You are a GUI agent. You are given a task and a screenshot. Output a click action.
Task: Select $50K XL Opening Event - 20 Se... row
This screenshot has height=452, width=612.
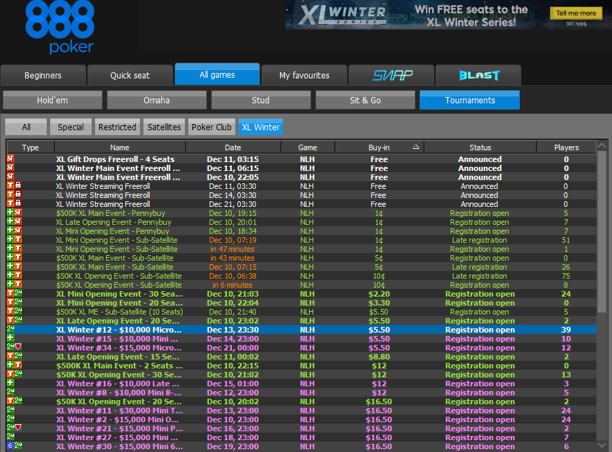pos(301,401)
